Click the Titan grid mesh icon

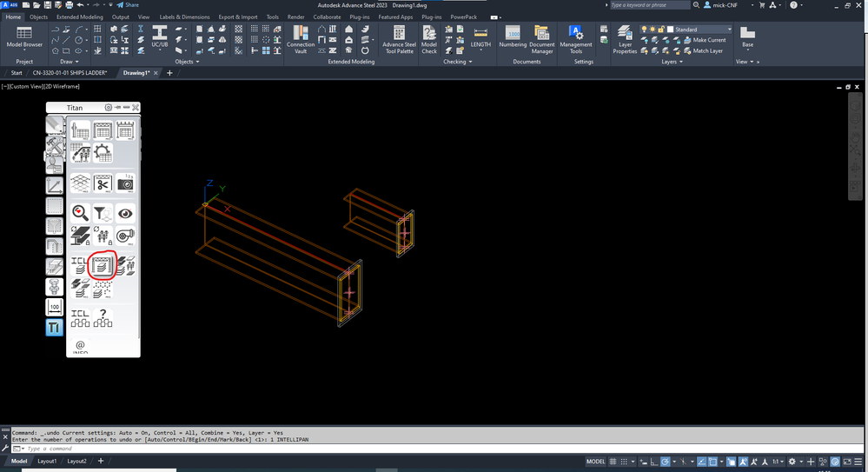click(x=80, y=183)
